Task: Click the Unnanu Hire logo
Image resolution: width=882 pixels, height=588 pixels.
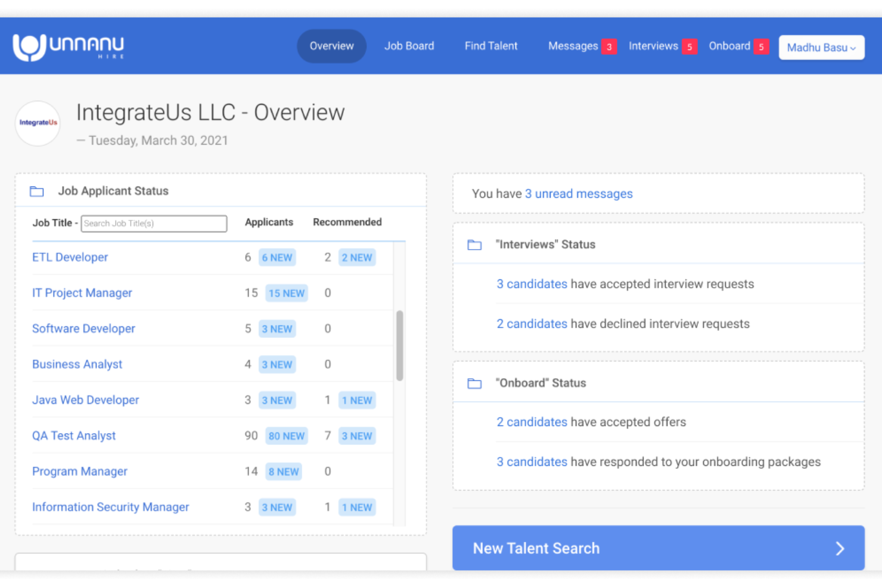Action: point(69,46)
